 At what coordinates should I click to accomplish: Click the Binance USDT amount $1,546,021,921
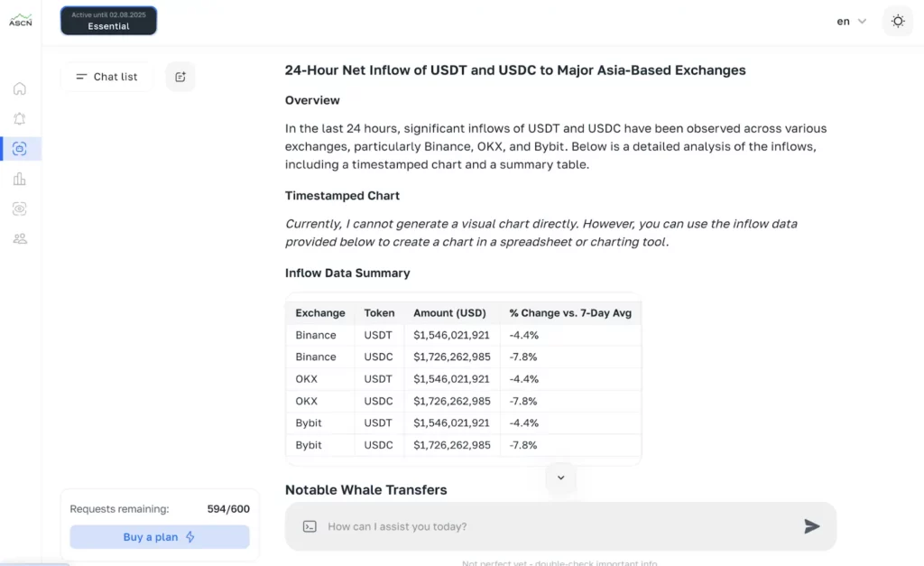tap(451, 335)
